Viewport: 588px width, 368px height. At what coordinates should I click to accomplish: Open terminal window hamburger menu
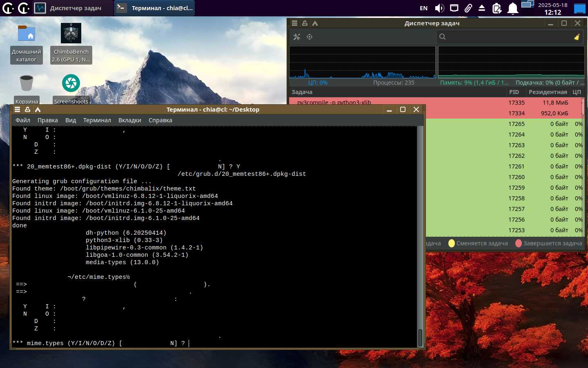[17, 110]
